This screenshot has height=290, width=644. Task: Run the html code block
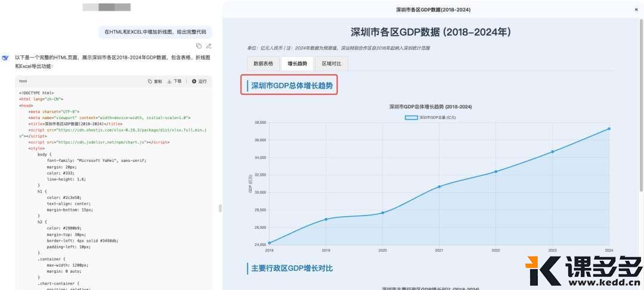[200, 81]
